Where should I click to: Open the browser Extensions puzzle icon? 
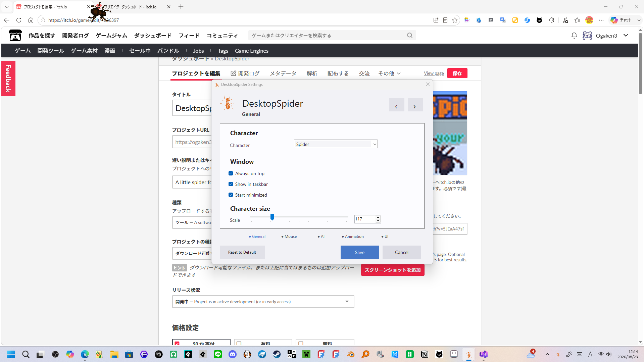click(551, 20)
